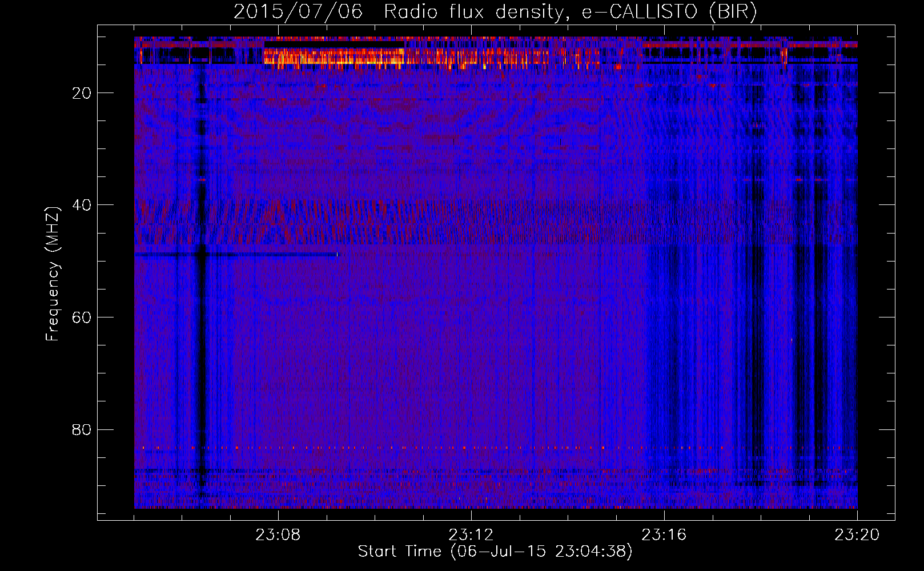Select the "40" frequency tick label
The height and width of the screenshot is (571, 924).
click(x=82, y=205)
